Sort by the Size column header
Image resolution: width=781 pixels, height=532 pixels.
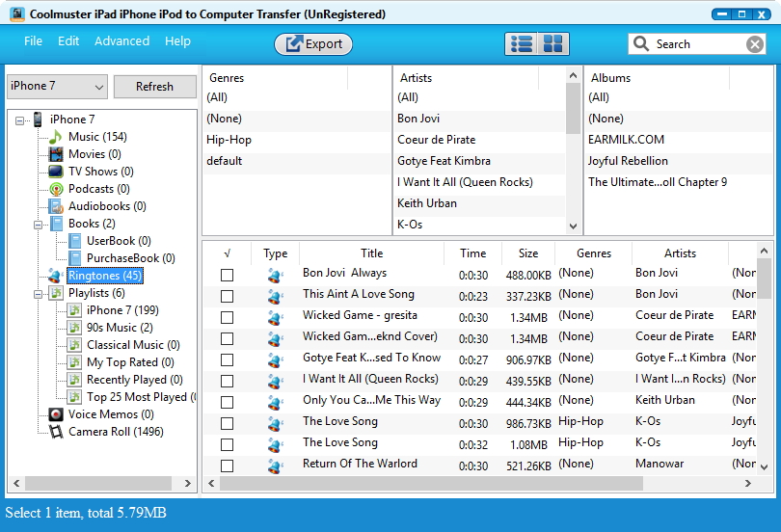tap(528, 253)
